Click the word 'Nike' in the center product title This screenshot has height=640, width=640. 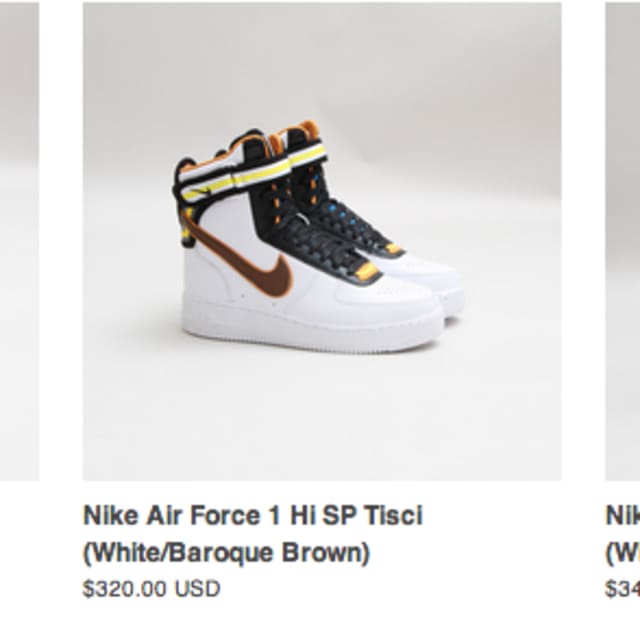109,516
